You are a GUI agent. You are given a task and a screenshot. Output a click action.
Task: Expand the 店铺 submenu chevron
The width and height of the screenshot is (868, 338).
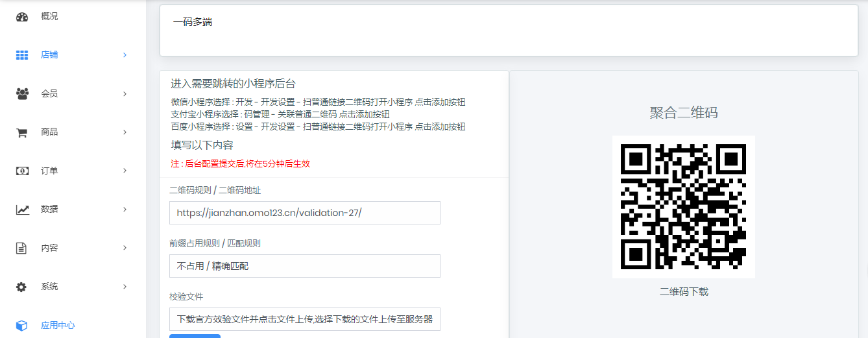pos(125,55)
